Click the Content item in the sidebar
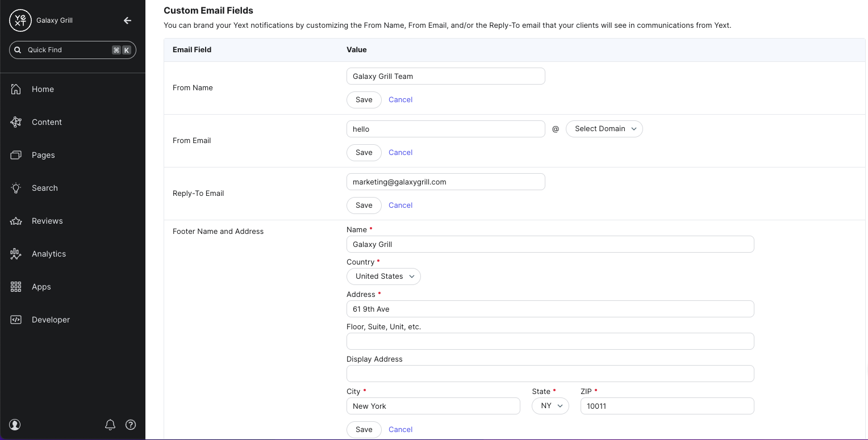The width and height of the screenshot is (868, 440). click(47, 122)
